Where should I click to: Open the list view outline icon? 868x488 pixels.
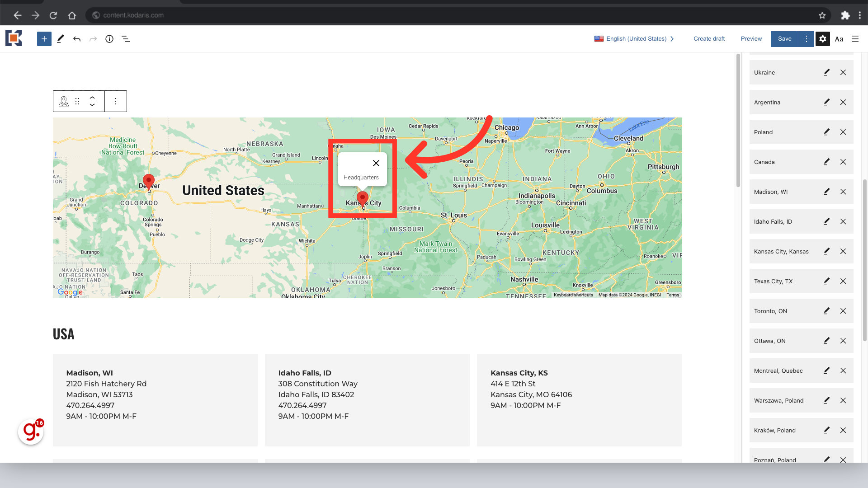[126, 39]
